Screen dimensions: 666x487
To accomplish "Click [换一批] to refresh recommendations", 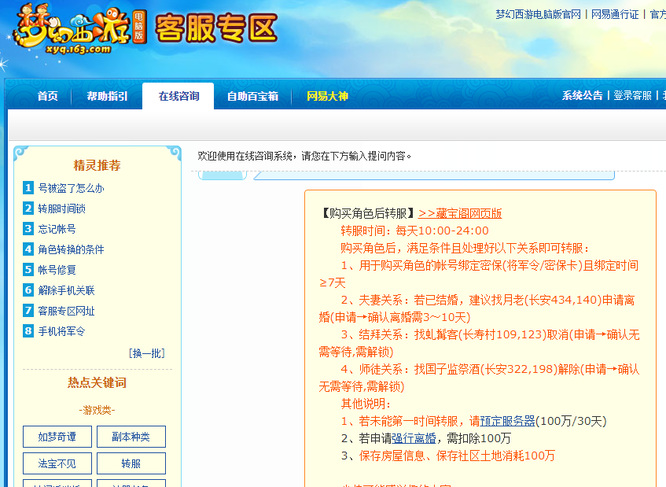I will click(147, 353).
